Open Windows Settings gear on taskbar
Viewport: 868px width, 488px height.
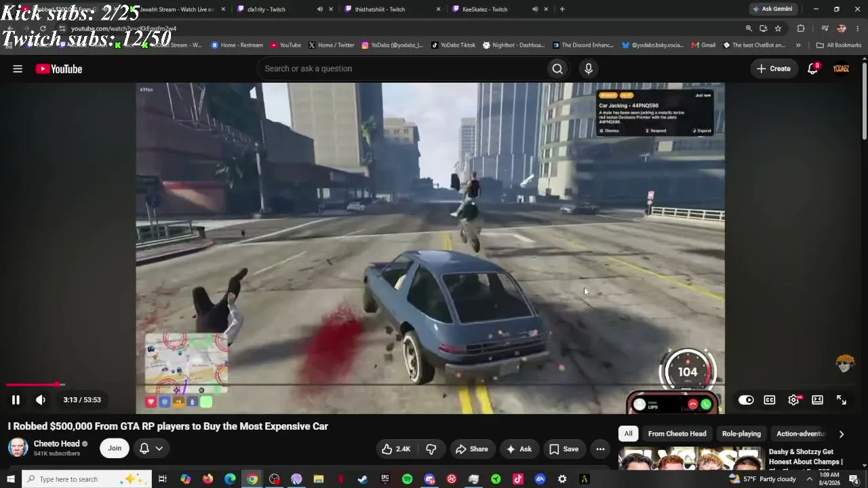(562, 479)
